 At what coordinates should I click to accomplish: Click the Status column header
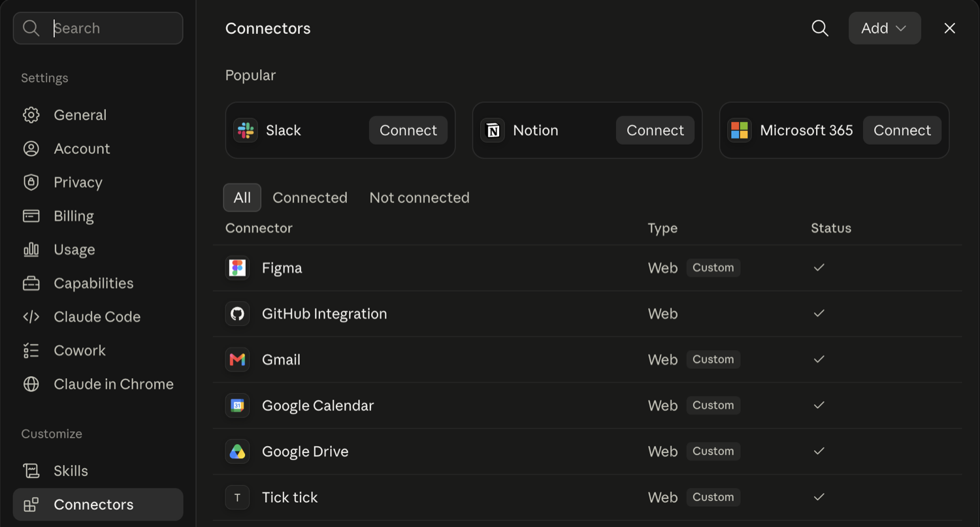click(x=831, y=228)
